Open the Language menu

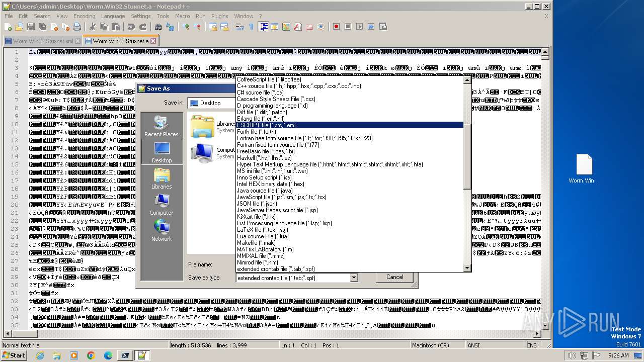pyautogui.click(x=113, y=16)
